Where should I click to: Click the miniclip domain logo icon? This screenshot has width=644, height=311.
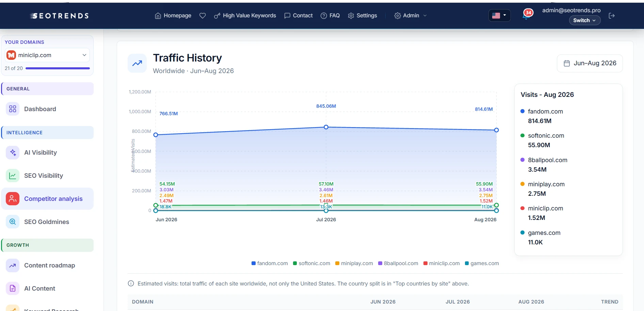tap(11, 55)
